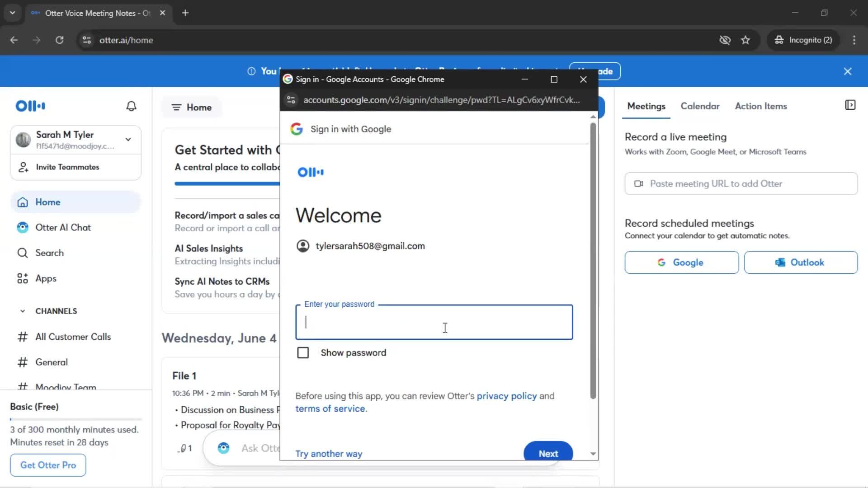Open the notifications bell

[x=131, y=106]
